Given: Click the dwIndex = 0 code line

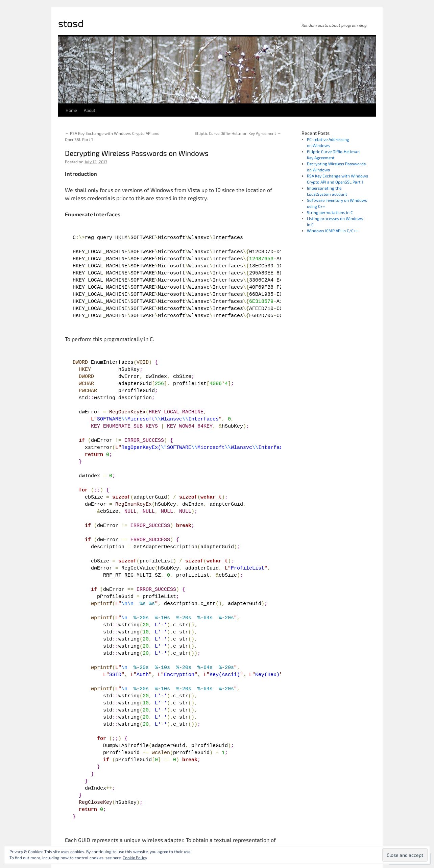Looking at the screenshot, I should point(97,476).
